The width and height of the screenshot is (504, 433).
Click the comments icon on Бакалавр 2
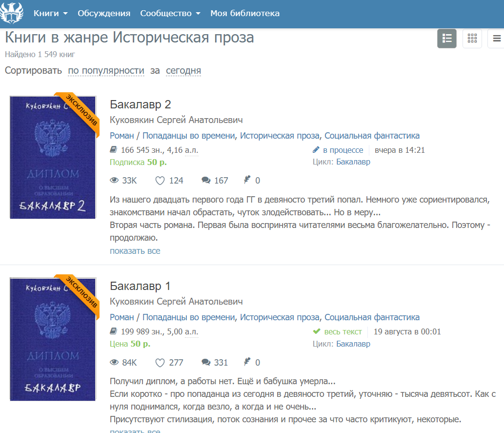click(x=206, y=181)
